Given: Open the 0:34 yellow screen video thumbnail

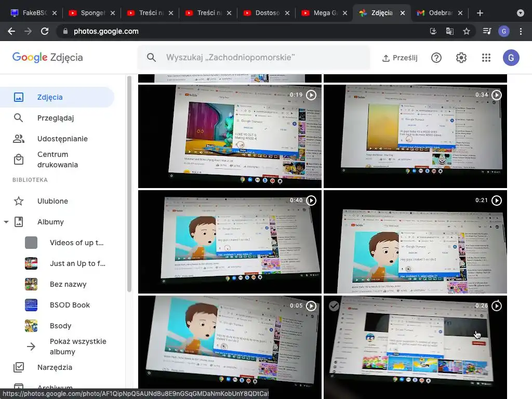Looking at the screenshot, I should click(x=415, y=137).
